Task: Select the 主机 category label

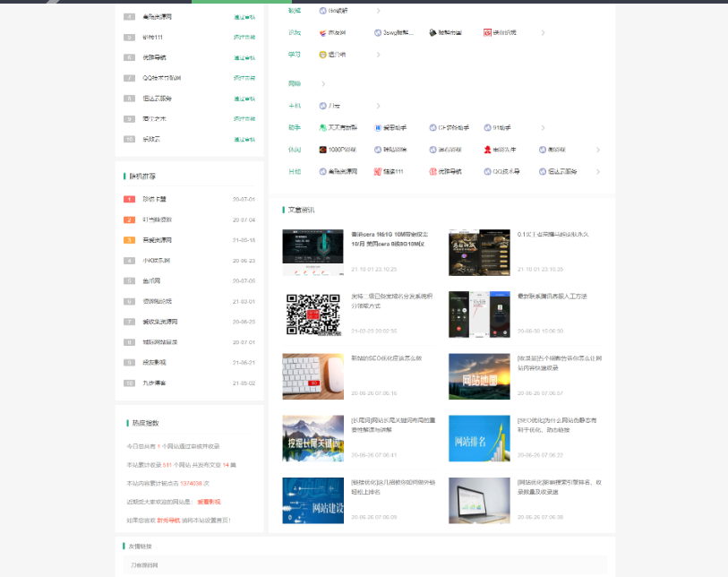Action: (295, 106)
